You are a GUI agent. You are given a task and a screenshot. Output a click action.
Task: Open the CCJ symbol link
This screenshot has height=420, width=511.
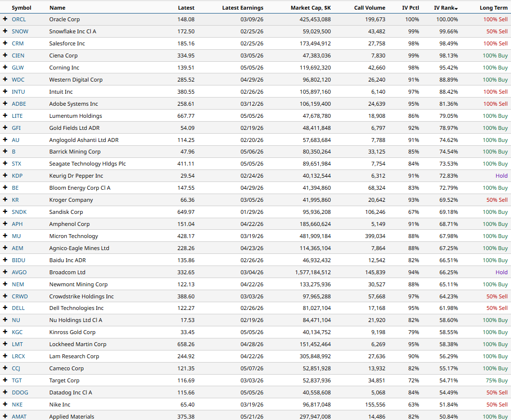[x=16, y=368]
